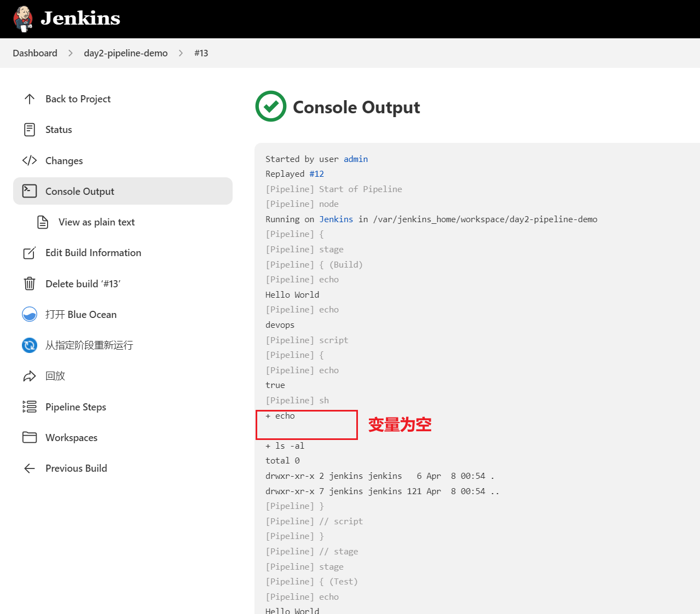The width and height of the screenshot is (700, 614).
Task: Open Workspaces
Action: (71, 438)
